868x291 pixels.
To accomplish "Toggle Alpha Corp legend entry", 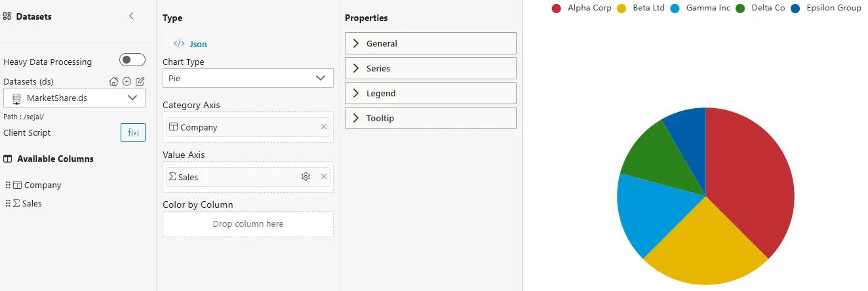I will (x=582, y=9).
